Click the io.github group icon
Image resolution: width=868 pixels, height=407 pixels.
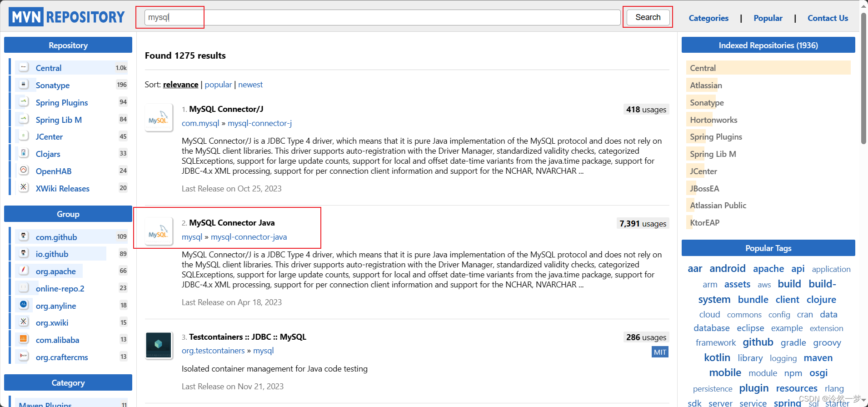[x=24, y=253]
